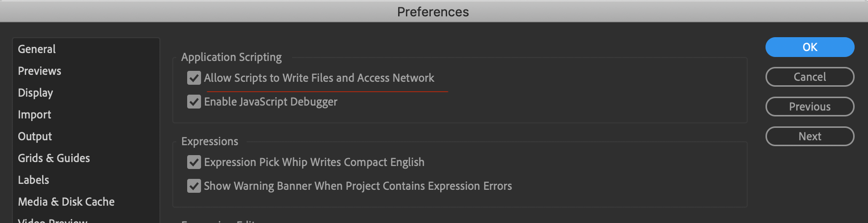Click the Allow Scripts to Write Files label
868x223 pixels.
[x=319, y=78]
